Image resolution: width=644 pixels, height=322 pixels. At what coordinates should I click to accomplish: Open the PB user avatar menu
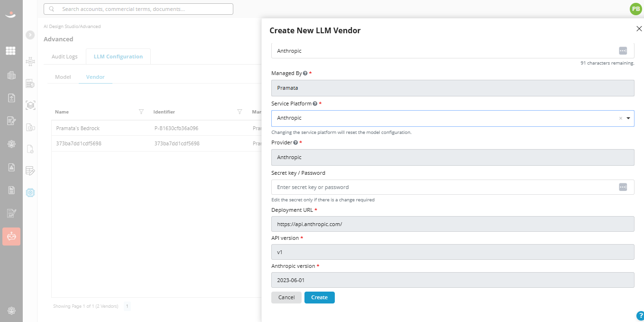pos(635,9)
